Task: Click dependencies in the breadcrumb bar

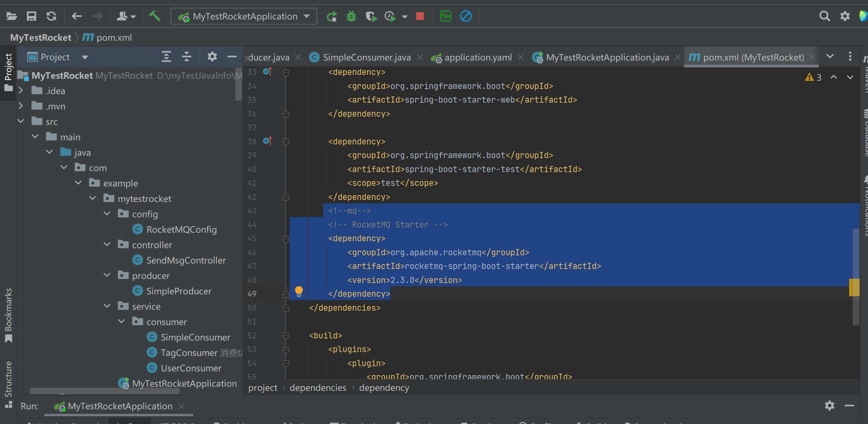Action: tap(318, 388)
